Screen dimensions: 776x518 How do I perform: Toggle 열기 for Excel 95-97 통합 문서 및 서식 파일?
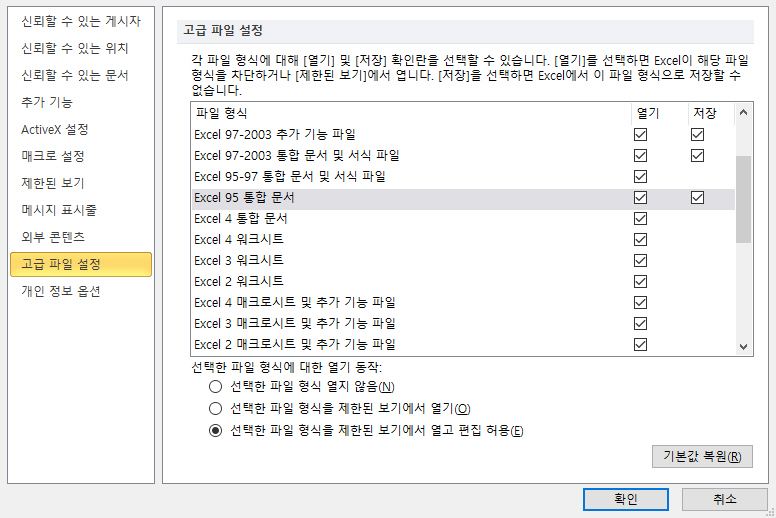[640, 177]
